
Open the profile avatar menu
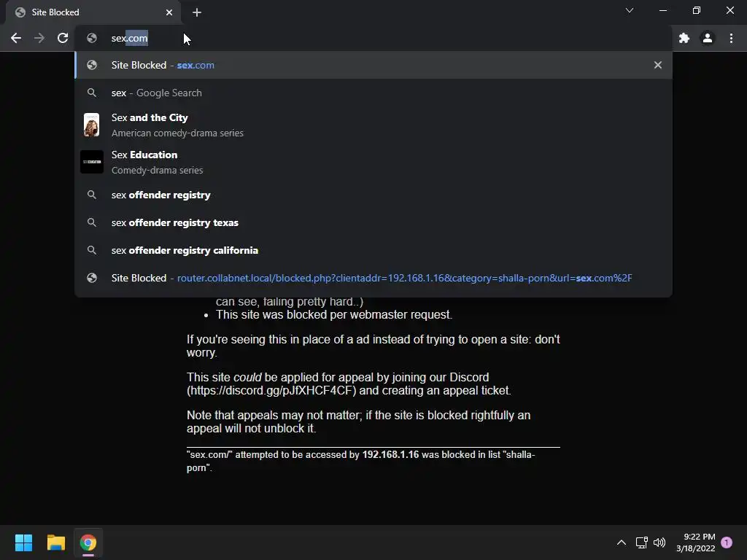[708, 38]
